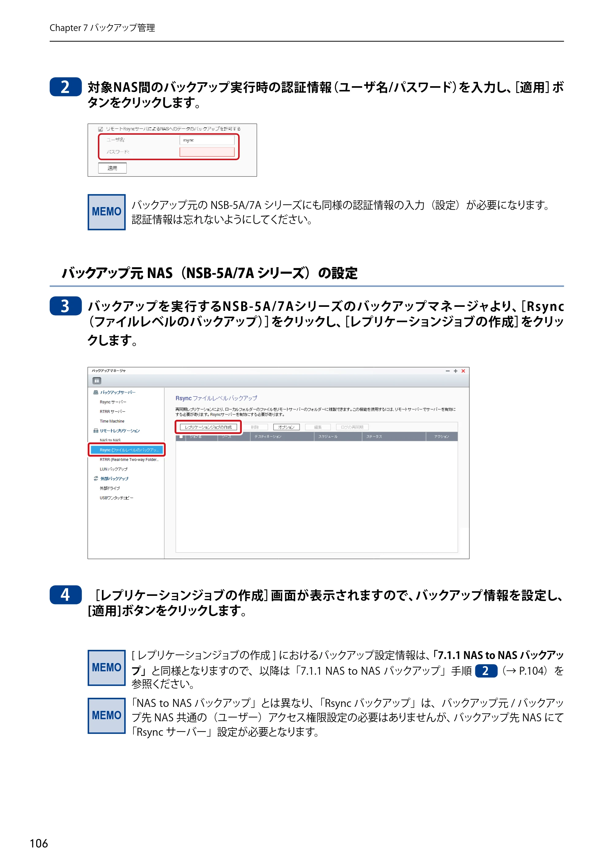Select Time Machine in the sidebar

[x=112, y=421]
